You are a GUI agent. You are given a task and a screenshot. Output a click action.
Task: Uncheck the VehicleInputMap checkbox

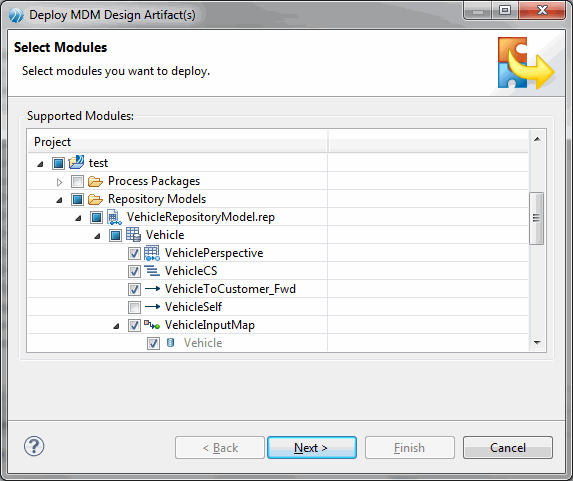point(134,325)
